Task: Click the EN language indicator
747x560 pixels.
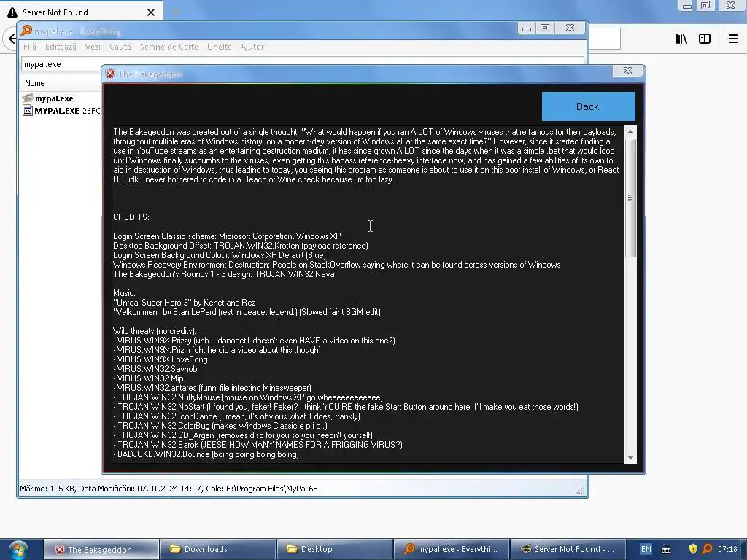Action: click(646, 549)
